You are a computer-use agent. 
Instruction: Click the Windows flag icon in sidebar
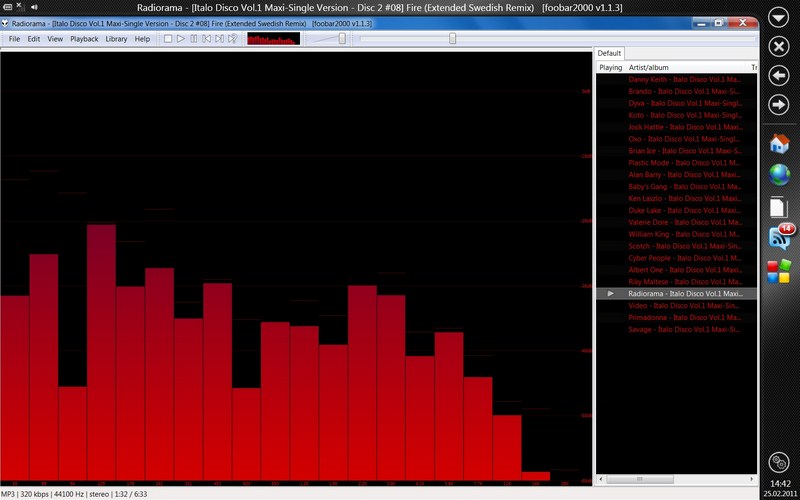(779, 271)
